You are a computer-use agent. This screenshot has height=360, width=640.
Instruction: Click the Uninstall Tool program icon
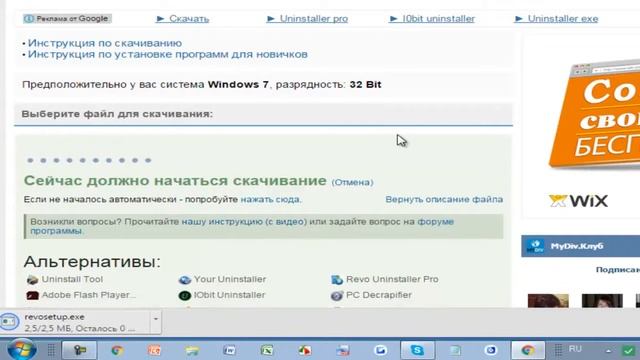coord(32,280)
